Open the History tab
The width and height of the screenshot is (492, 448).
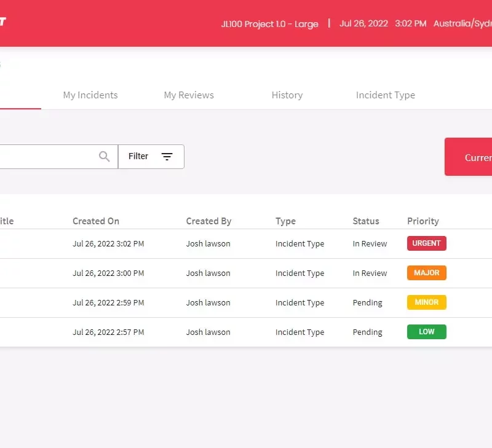(x=287, y=95)
